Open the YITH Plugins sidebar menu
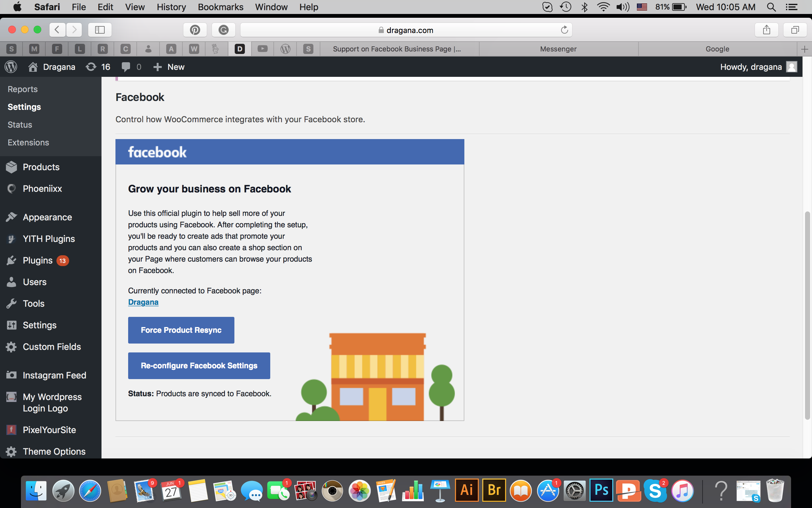This screenshot has height=508, width=812. [49, 238]
